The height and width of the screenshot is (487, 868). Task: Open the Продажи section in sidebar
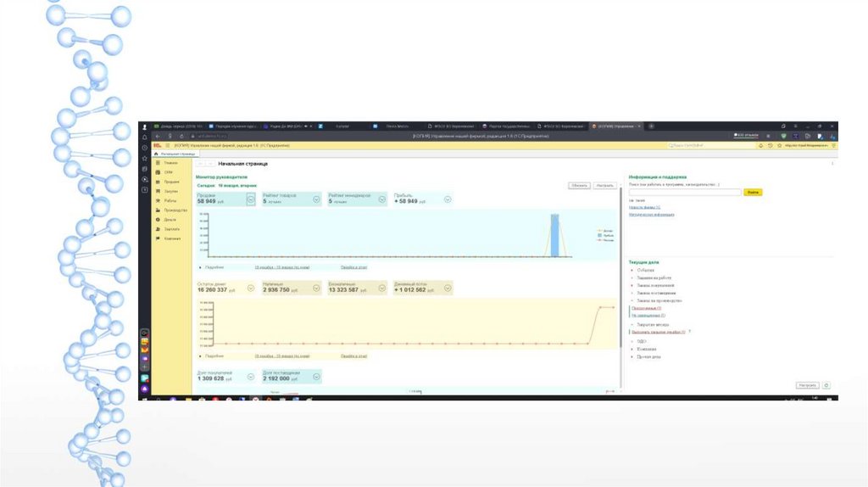pos(170,182)
